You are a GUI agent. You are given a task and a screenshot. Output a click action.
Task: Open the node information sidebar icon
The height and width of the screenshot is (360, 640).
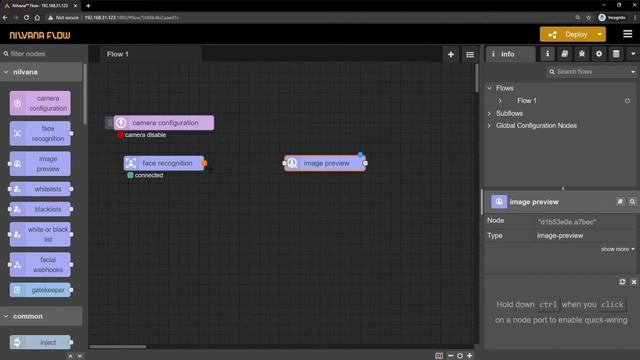(547, 54)
